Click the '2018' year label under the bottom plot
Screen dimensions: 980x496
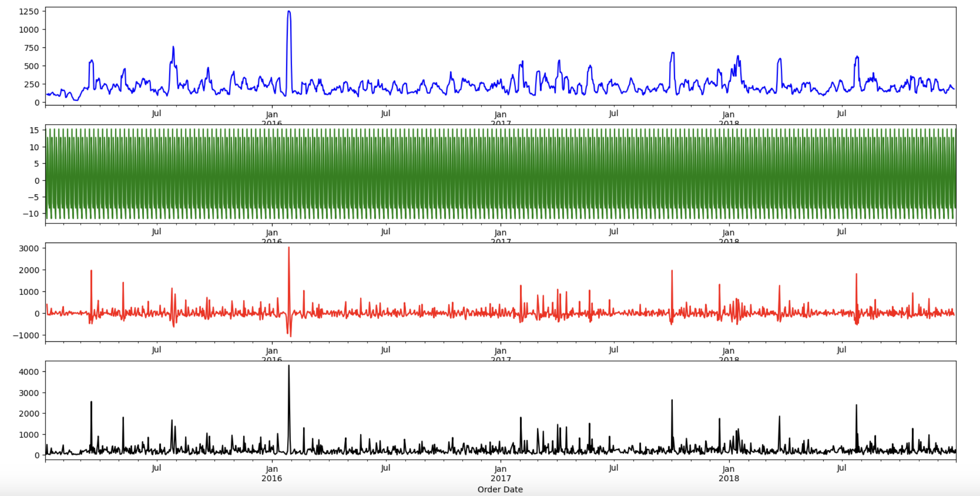(729, 478)
